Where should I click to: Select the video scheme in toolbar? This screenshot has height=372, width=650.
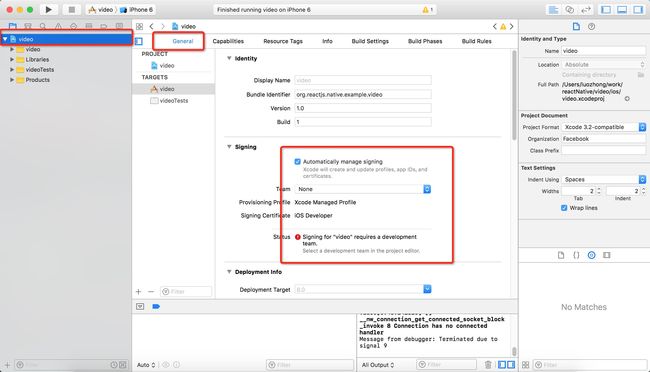[x=101, y=10]
